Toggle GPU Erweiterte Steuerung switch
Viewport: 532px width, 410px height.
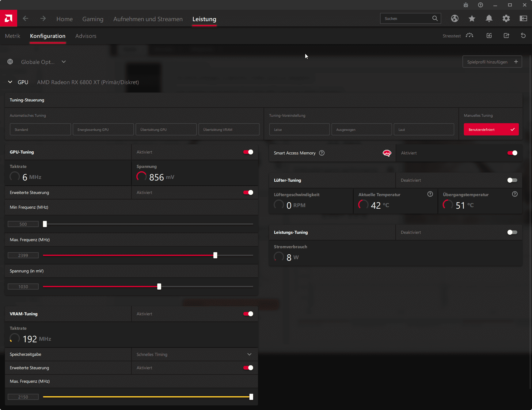248,192
